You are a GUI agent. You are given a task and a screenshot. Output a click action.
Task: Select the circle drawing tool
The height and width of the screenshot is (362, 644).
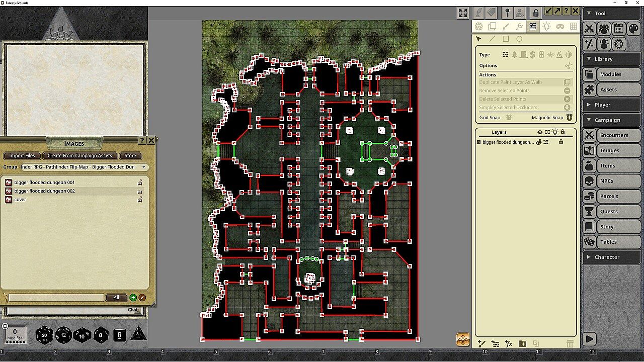[519, 39]
